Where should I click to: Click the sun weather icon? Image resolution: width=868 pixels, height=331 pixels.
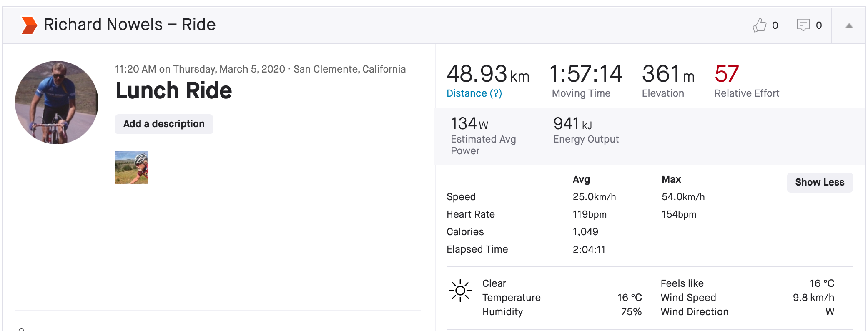coord(460,291)
